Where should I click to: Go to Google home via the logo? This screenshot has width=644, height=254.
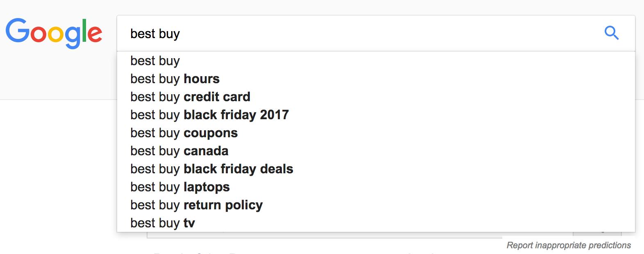click(x=54, y=33)
